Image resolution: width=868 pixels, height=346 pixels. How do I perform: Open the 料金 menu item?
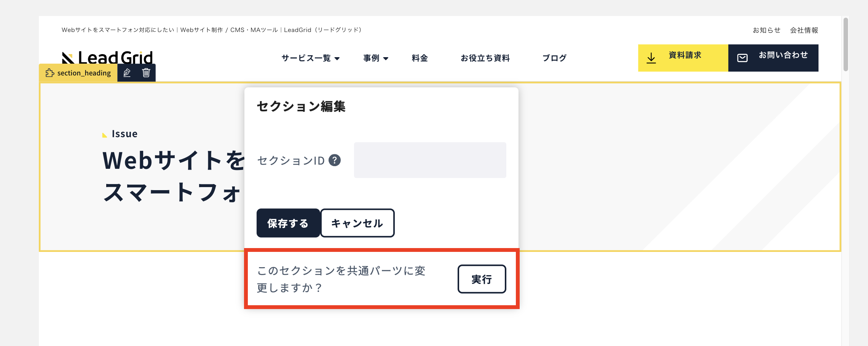(x=420, y=58)
